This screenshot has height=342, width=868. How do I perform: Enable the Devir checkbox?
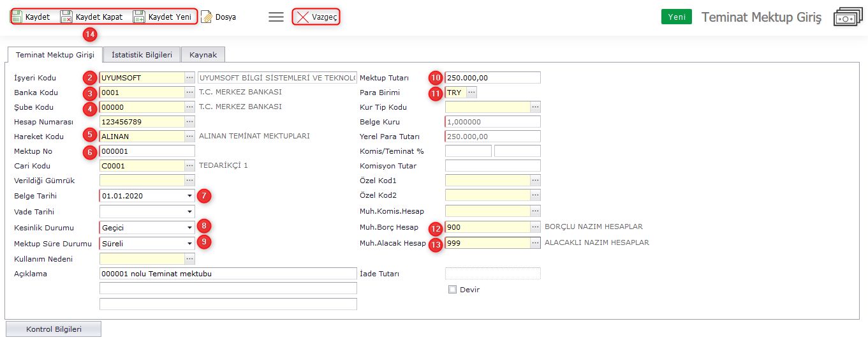click(453, 290)
